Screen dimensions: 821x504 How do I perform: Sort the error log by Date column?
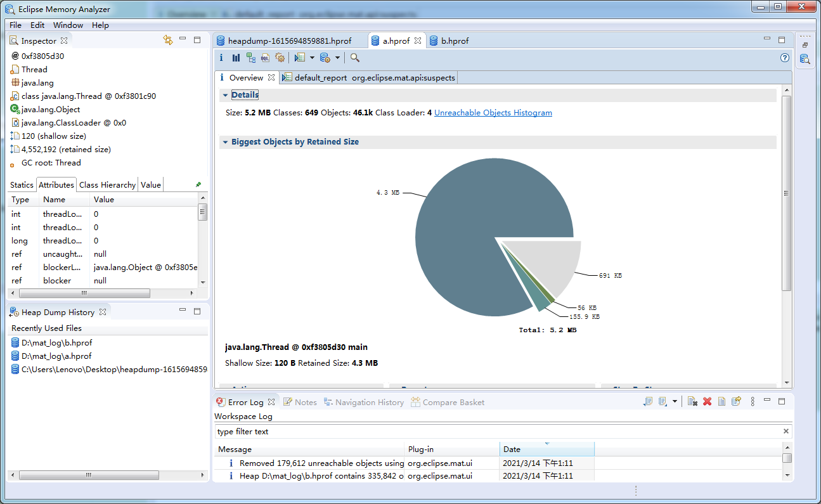(546, 449)
